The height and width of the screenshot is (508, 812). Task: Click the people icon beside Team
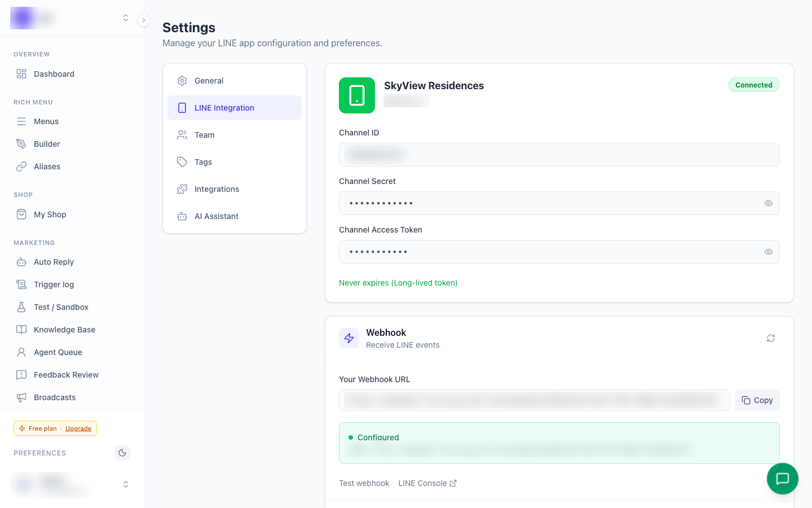pyautogui.click(x=182, y=135)
